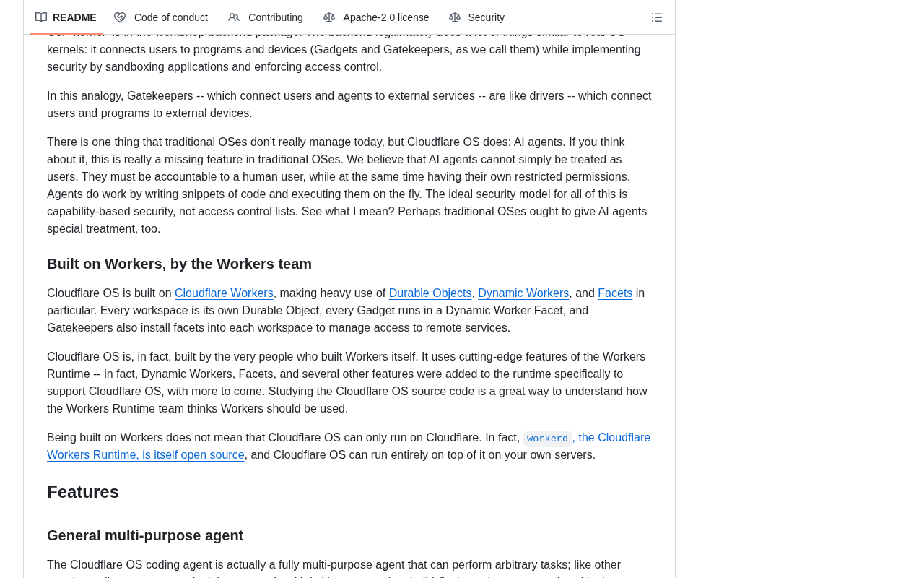Click the book icon on the README tab
The width and height of the screenshot is (924, 578).
pyautogui.click(x=41, y=17)
